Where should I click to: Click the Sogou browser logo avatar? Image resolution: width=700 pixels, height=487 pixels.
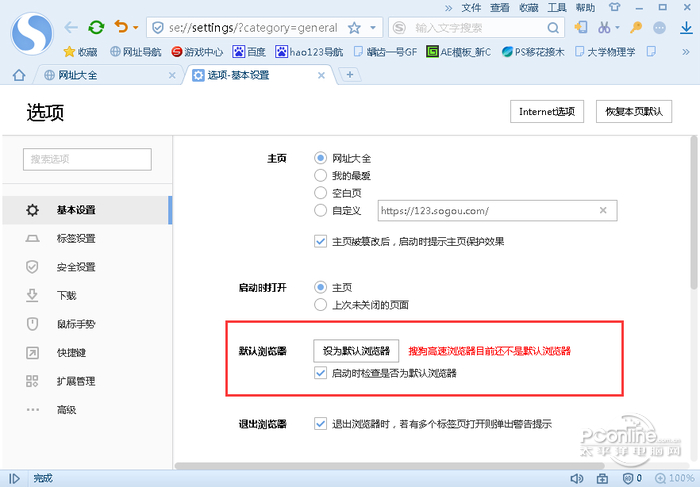click(x=32, y=33)
